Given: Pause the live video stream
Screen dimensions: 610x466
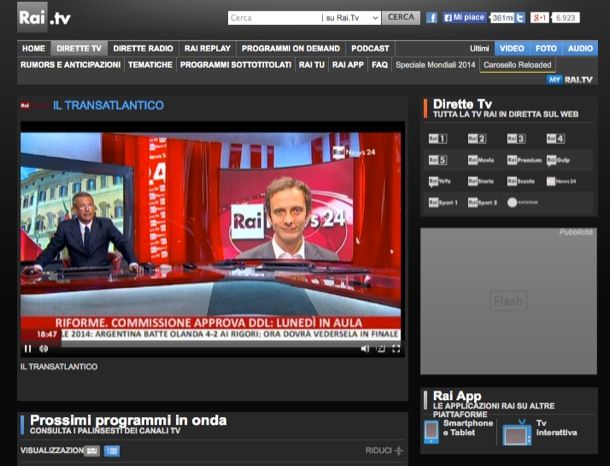Looking at the screenshot, I should pyautogui.click(x=28, y=349).
